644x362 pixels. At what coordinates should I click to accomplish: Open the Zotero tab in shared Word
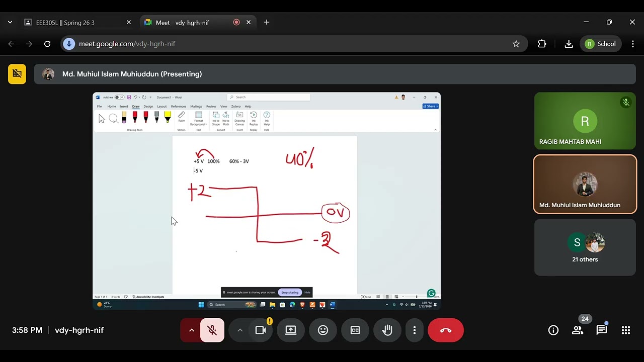pos(236,106)
